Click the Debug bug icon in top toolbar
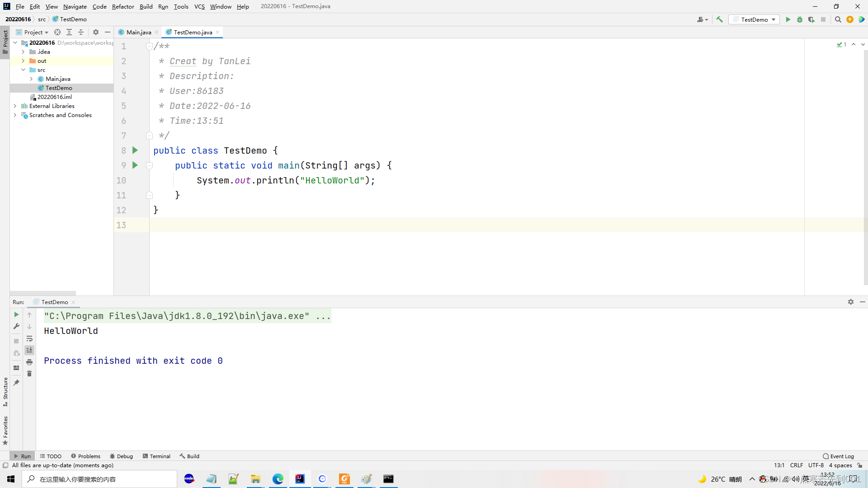868x488 pixels. tap(800, 19)
